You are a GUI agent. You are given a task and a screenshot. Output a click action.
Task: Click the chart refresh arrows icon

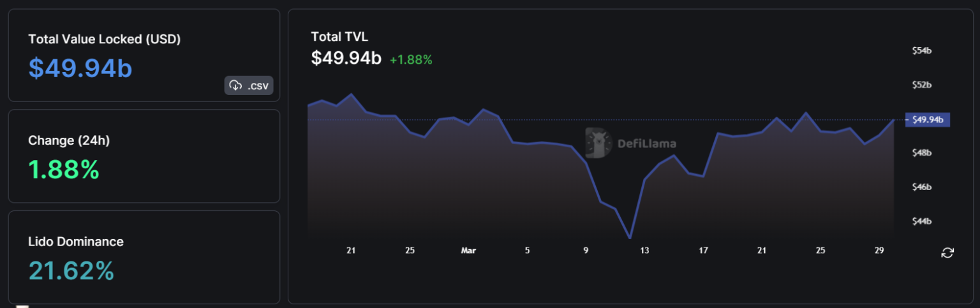(x=947, y=253)
